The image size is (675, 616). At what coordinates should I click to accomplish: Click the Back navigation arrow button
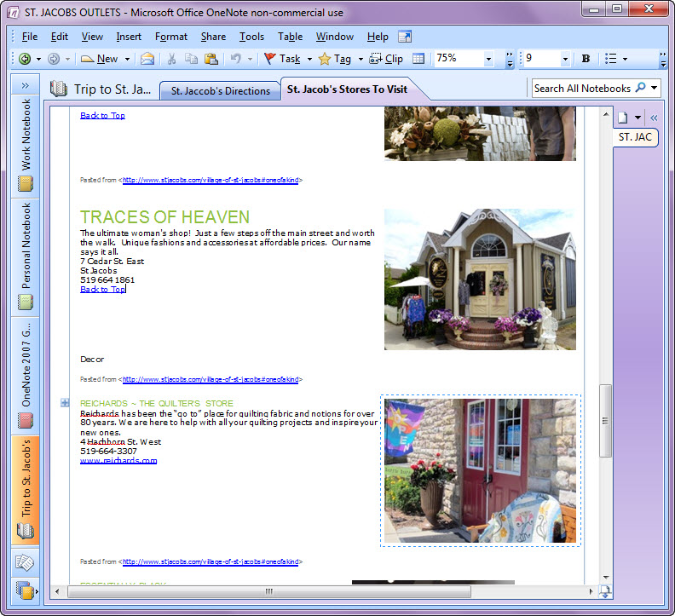pos(25,59)
